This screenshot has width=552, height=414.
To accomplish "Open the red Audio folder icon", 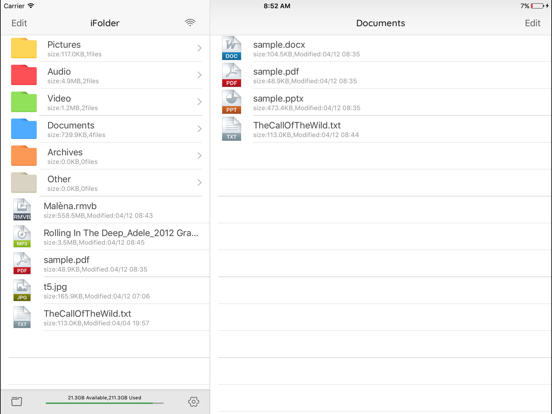I will pos(24,75).
